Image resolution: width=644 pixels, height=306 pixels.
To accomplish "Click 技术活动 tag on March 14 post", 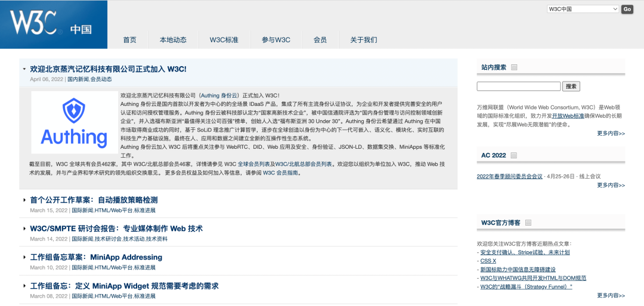I will 134,239.
